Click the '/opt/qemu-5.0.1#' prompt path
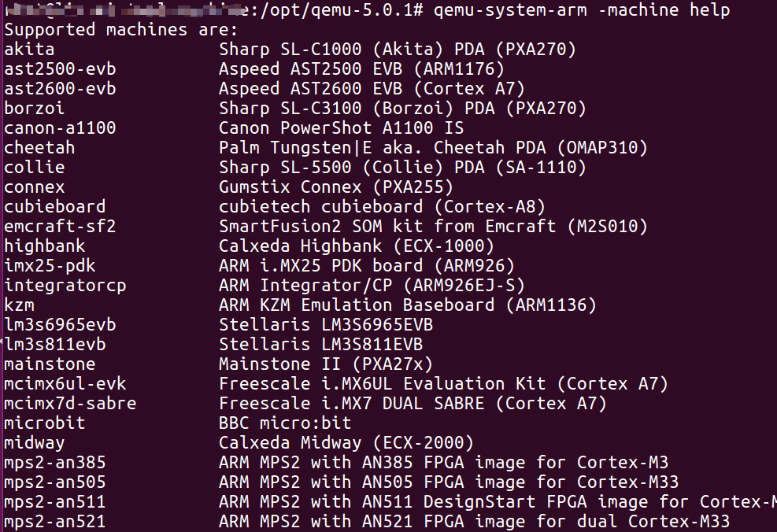Viewport: 777px width, 532px height. tap(342, 10)
